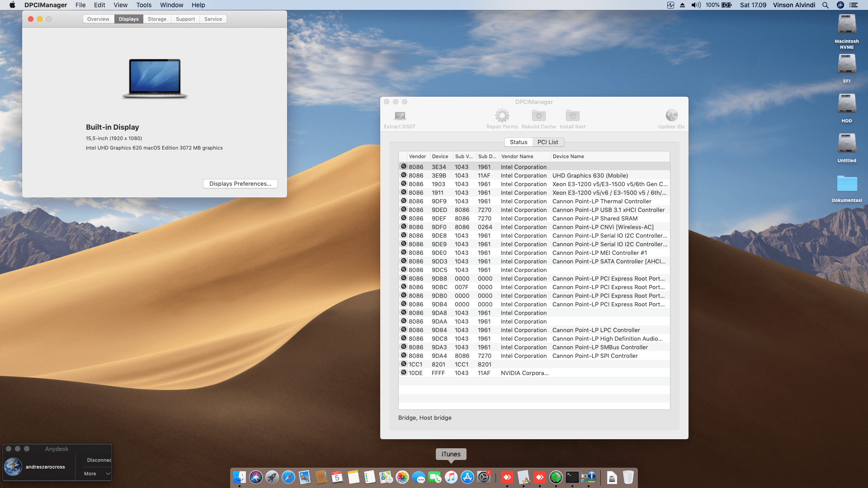Click the volume icon in menu bar

pyautogui.click(x=696, y=5)
